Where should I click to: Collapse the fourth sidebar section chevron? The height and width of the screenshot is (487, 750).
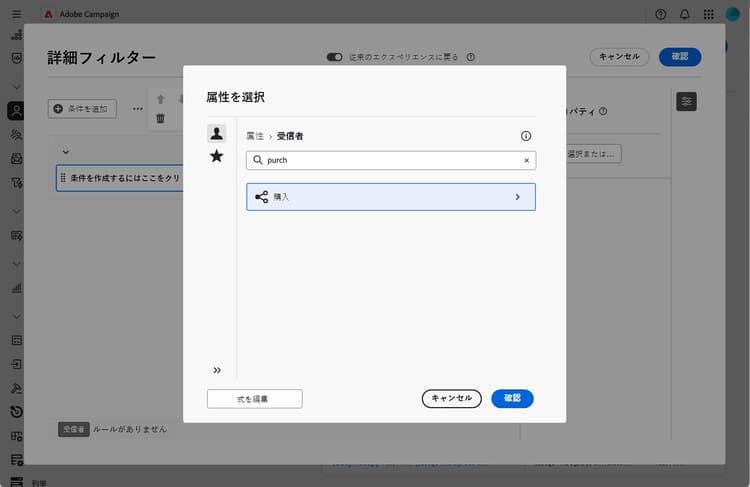click(x=17, y=316)
